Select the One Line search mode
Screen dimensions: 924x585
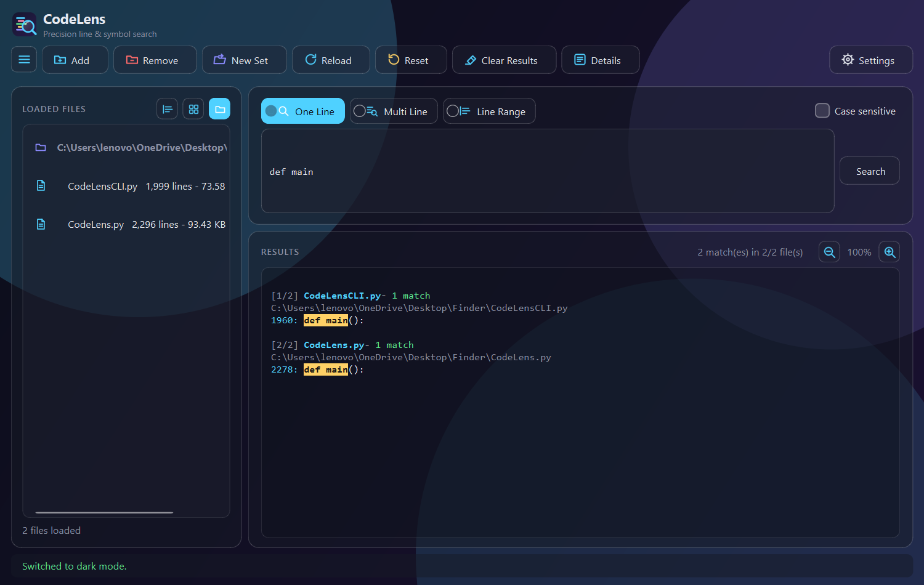pos(303,111)
